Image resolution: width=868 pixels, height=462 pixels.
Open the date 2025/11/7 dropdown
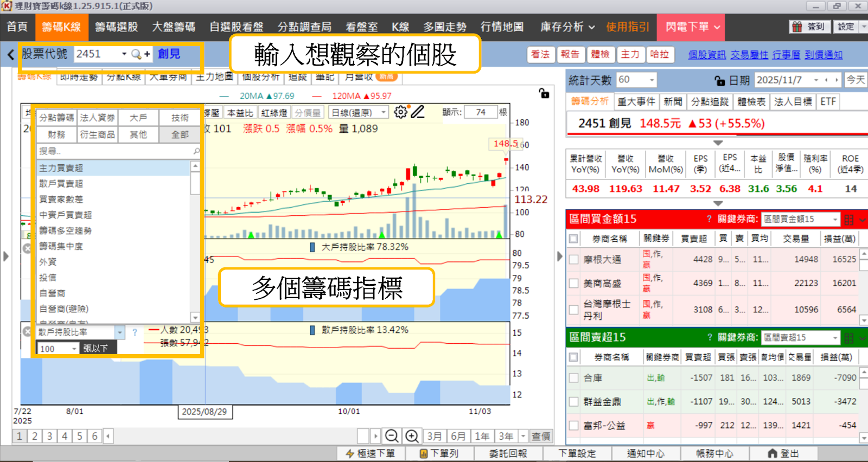tap(815, 80)
